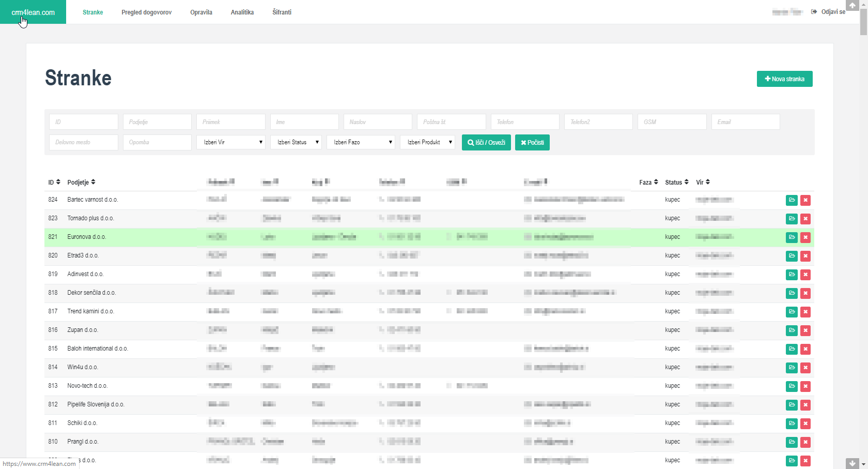This screenshot has width=868, height=469.
Task: Focus the Email filter field
Action: click(746, 122)
